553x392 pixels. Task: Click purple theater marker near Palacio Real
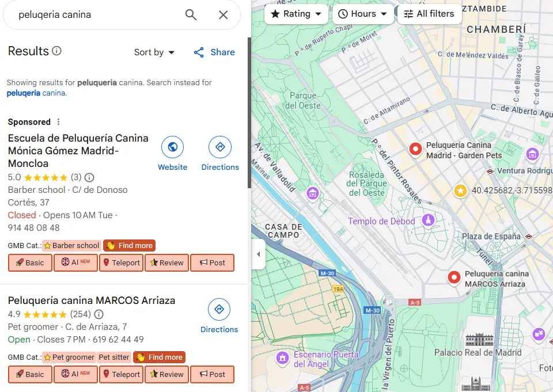539,333
